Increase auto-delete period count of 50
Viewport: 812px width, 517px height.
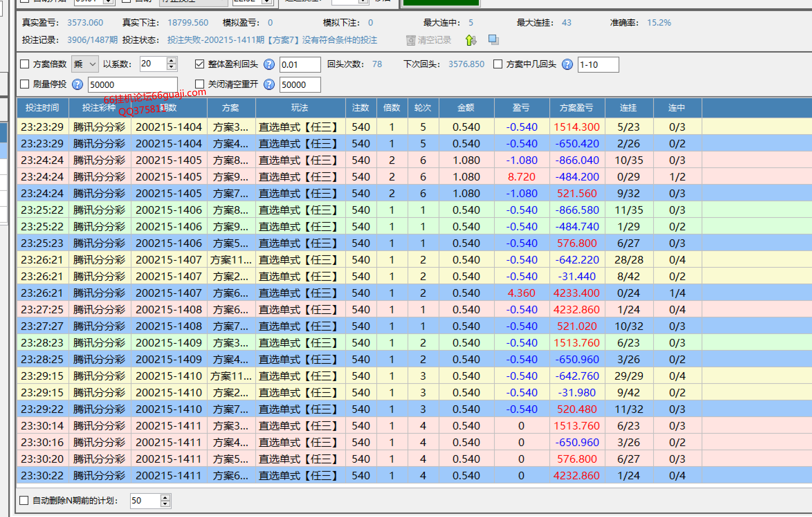[165, 497]
